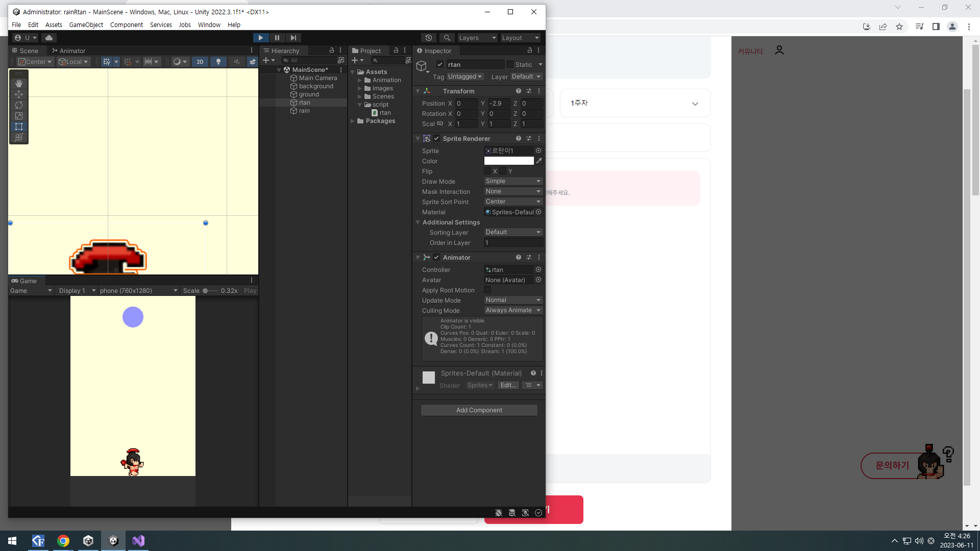Click the Add Component button

click(479, 410)
